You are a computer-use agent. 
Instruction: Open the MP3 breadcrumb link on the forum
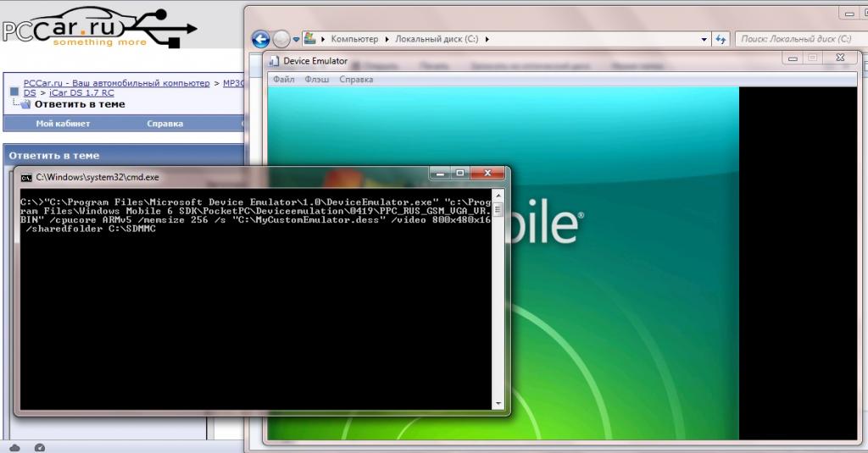(x=233, y=83)
